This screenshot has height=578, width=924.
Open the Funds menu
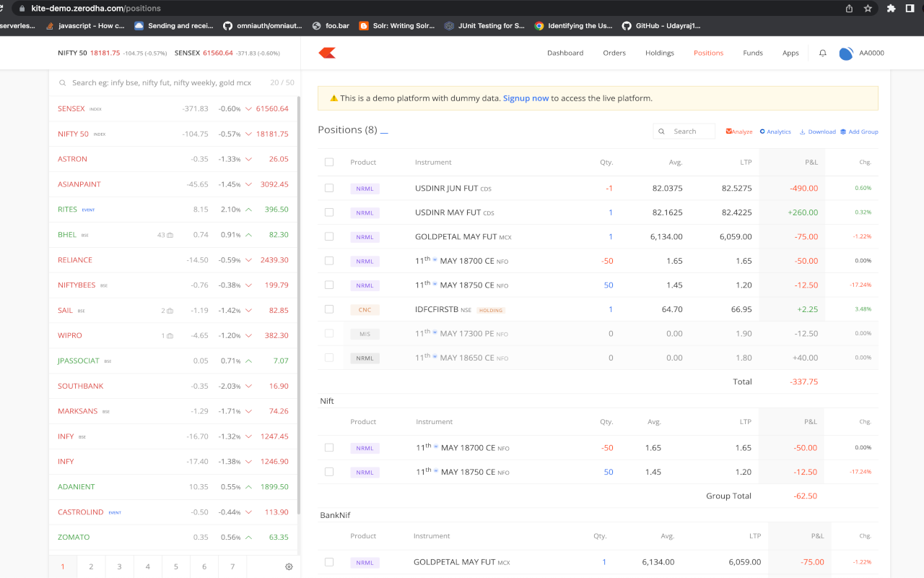[753, 53]
